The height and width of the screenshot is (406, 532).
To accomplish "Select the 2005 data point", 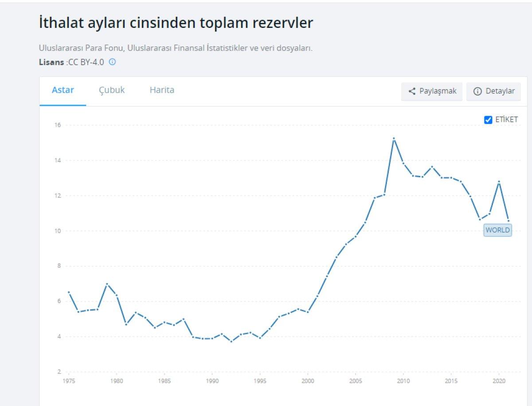I will click(356, 236).
